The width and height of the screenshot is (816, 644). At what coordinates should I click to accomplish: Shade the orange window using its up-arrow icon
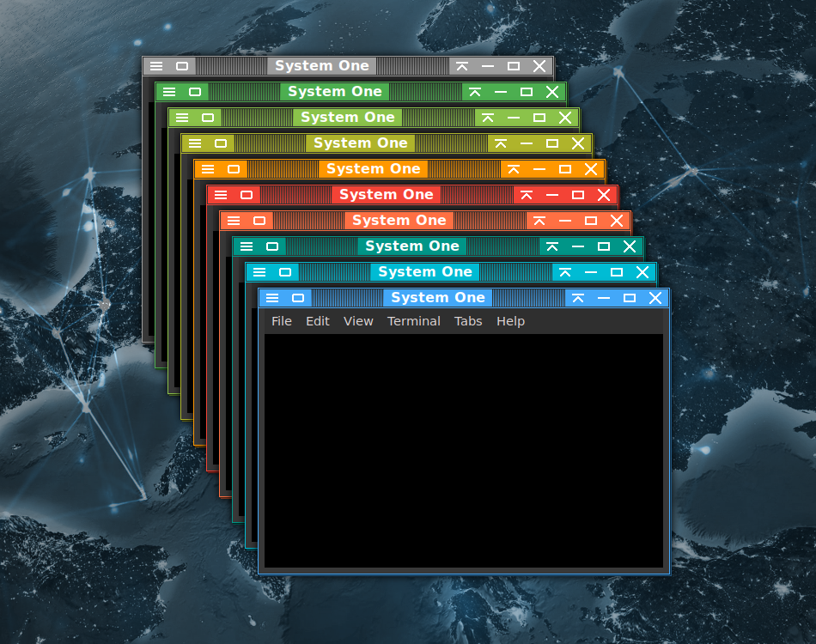coord(514,169)
